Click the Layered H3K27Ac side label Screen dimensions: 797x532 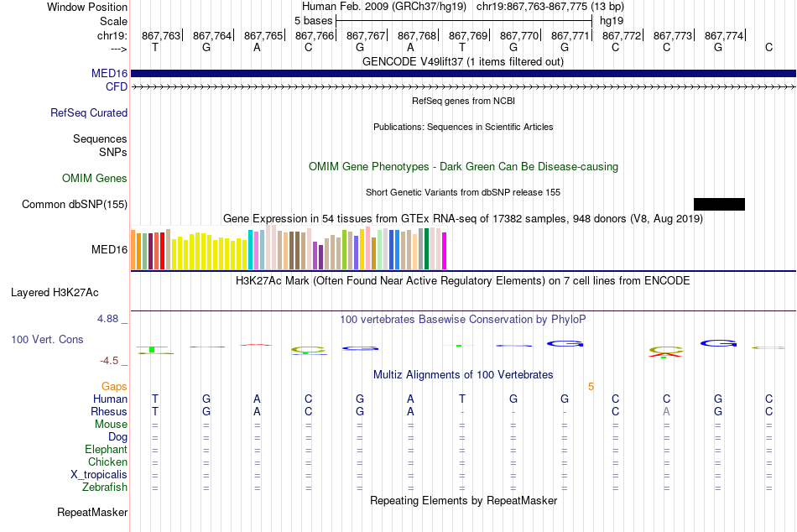click(x=55, y=293)
